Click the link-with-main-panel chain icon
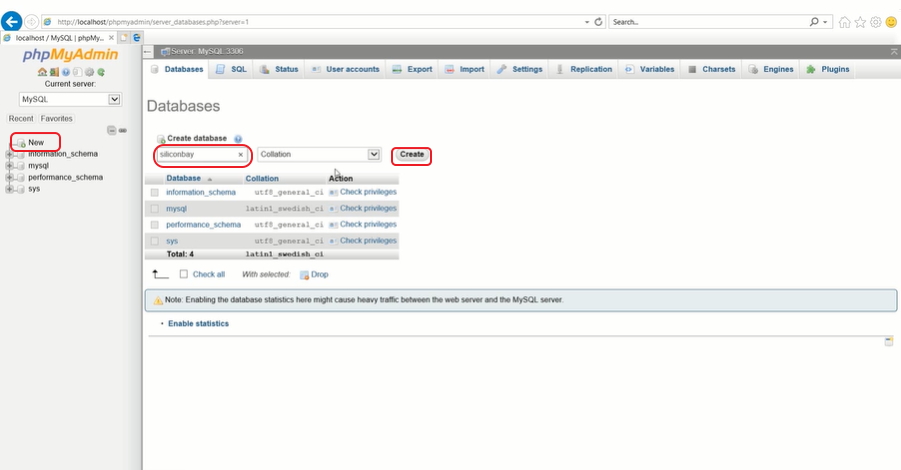 pos(123,131)
